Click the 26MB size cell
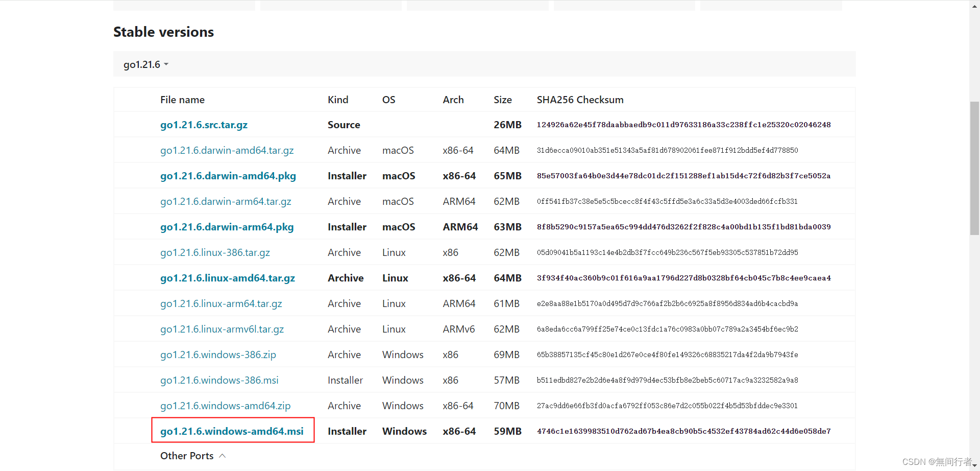Image resolution: width=980 pixels, height=471 pixels. [507, 125]
